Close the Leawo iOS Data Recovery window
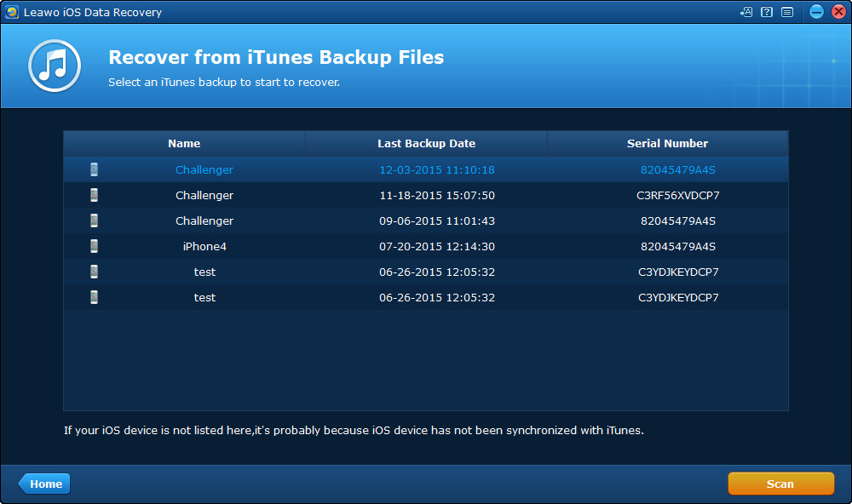The width and height of the screenshot is (852, 504). coord(839,11)
